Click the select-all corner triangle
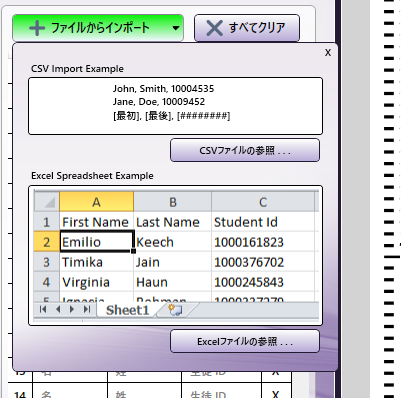The width and height of the screenshot is (401, 398). tap(47, 202)
